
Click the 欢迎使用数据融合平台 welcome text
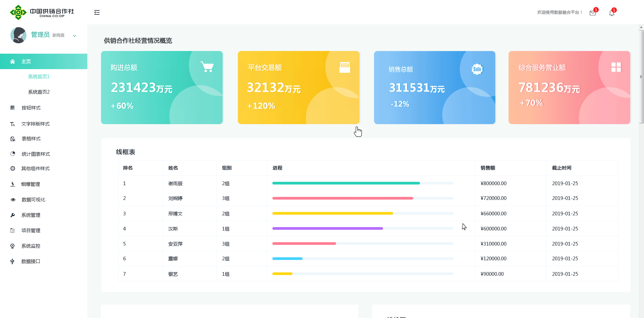559,12
